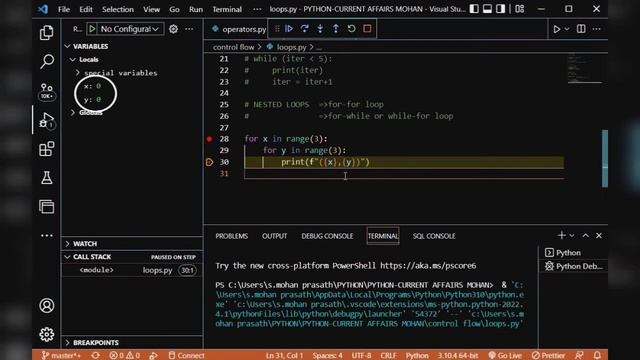Open the Accounts menu

47,305
